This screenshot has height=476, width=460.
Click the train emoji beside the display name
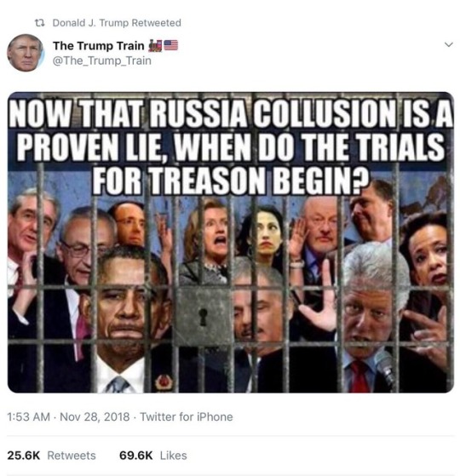155,46
